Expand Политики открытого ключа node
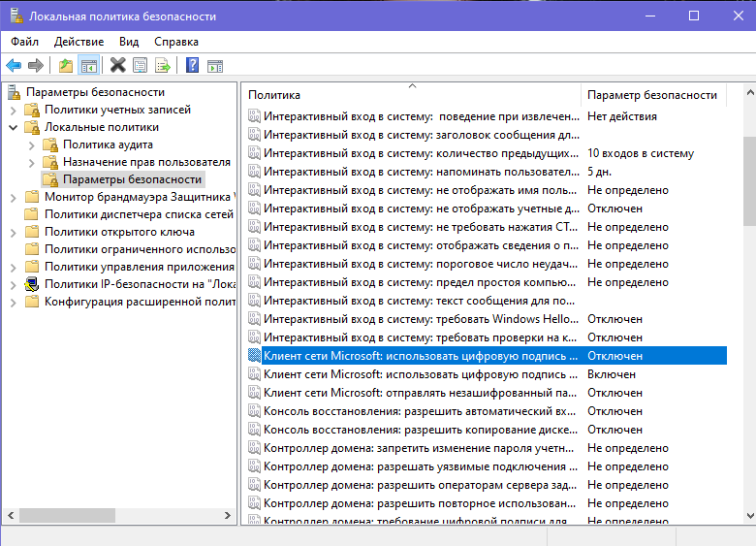The height and width of the screenshot is (546, 756). 14,233
